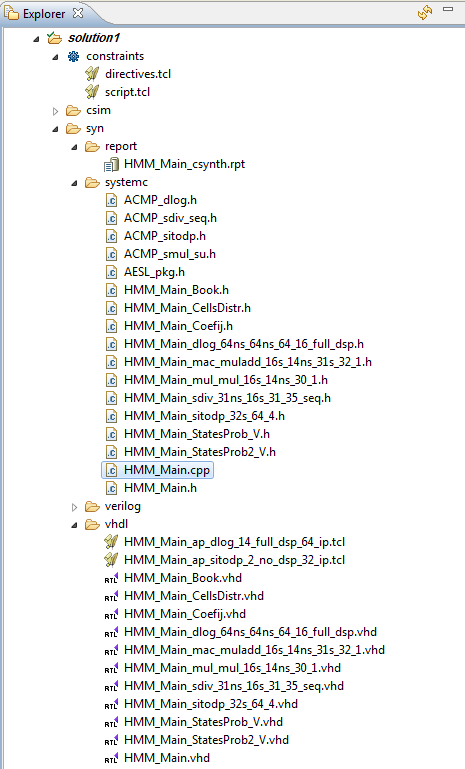Click the RTL icon beside HMM_Main_Book.vhd
The image size is (465, 769).
111,578
